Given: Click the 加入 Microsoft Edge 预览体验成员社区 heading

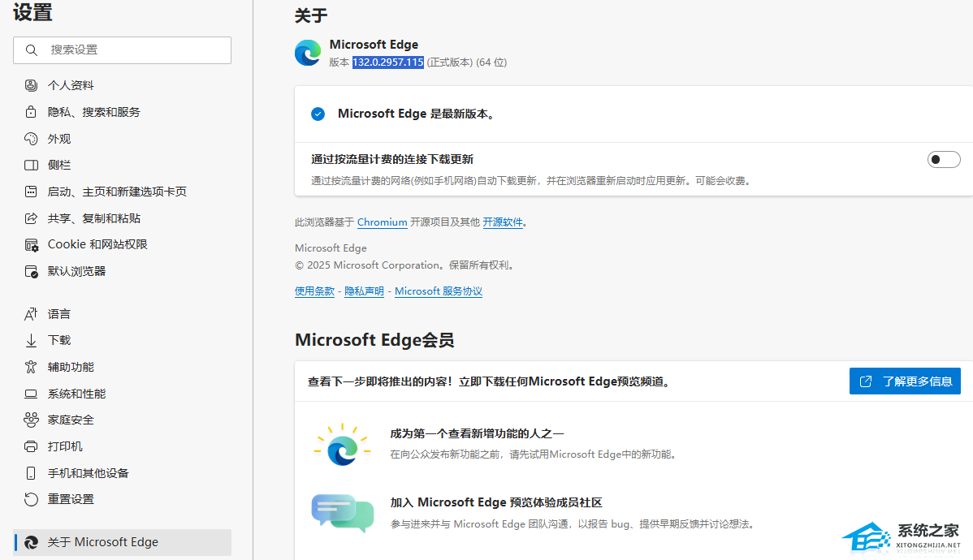Looking at the screenshot, I should click(x=496, y=502).
